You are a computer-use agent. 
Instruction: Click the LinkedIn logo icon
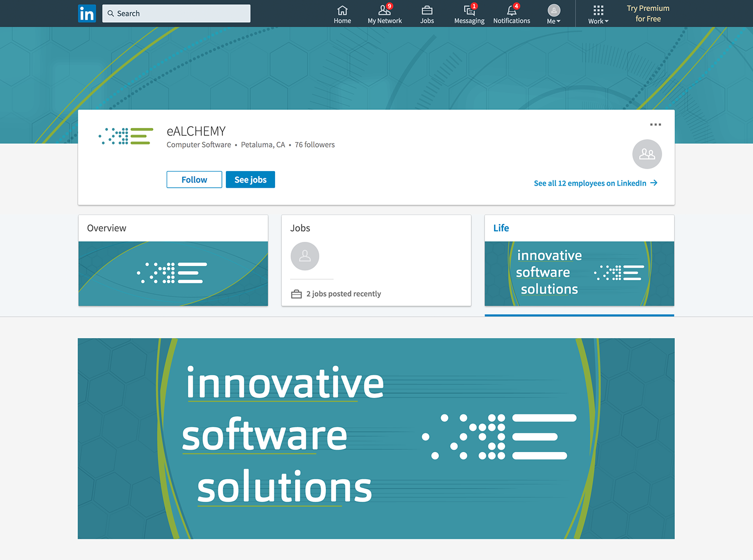87,14
